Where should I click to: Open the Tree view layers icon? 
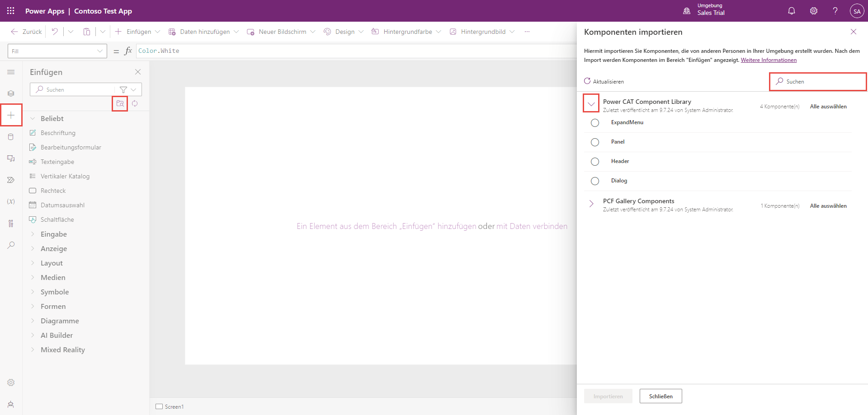point(11,93)
